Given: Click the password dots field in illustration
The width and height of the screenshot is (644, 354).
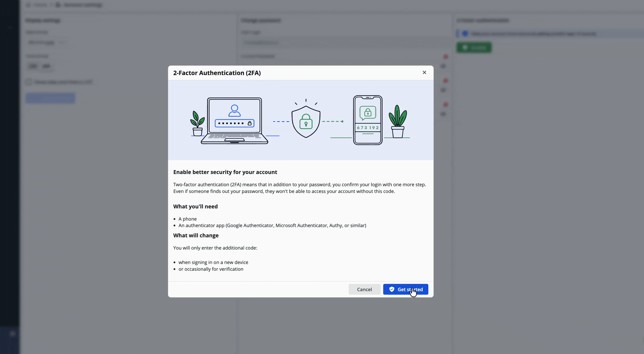Looking at the screenshot, I should pos(234,123).
